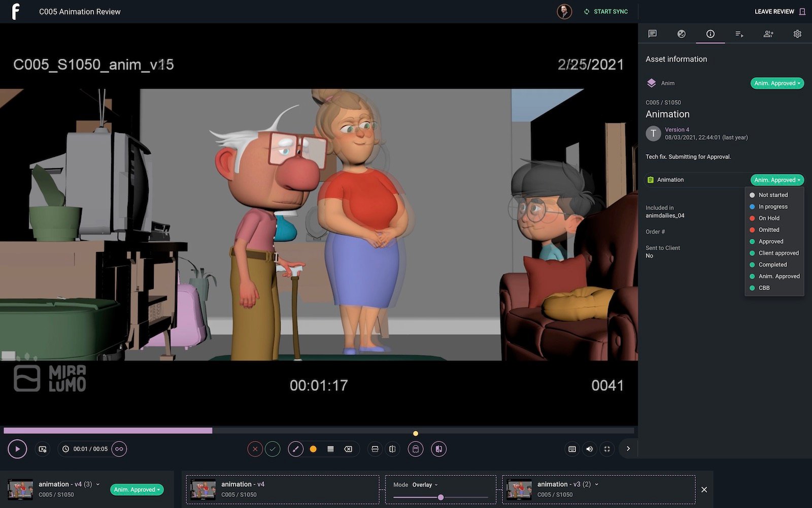
Task: Click the 00:01 / 00:05 time display
Action: point(85,449)
